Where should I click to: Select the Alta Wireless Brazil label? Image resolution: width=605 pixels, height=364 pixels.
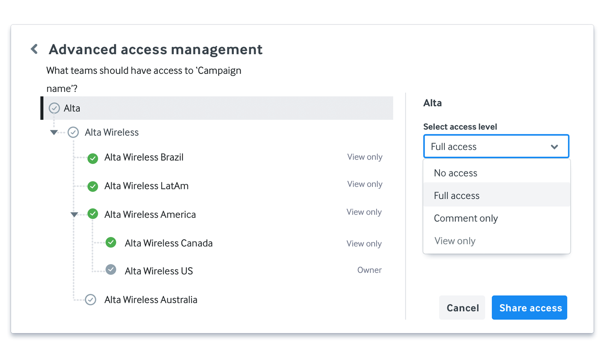point(144,157)
